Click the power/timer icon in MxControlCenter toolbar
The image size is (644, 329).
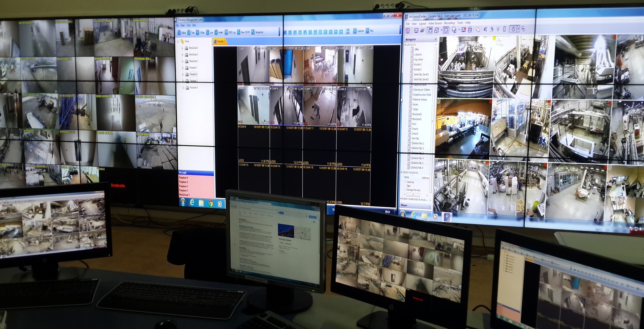pos(513,29)
